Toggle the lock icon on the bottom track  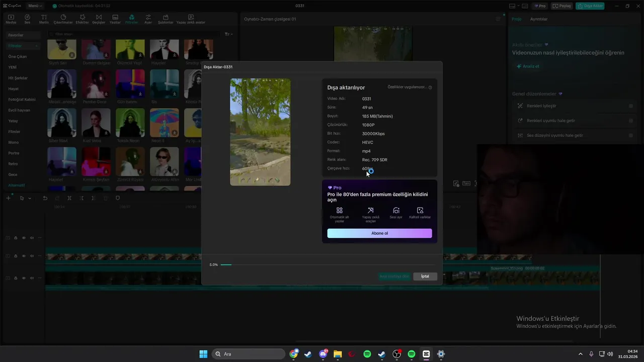16,278
